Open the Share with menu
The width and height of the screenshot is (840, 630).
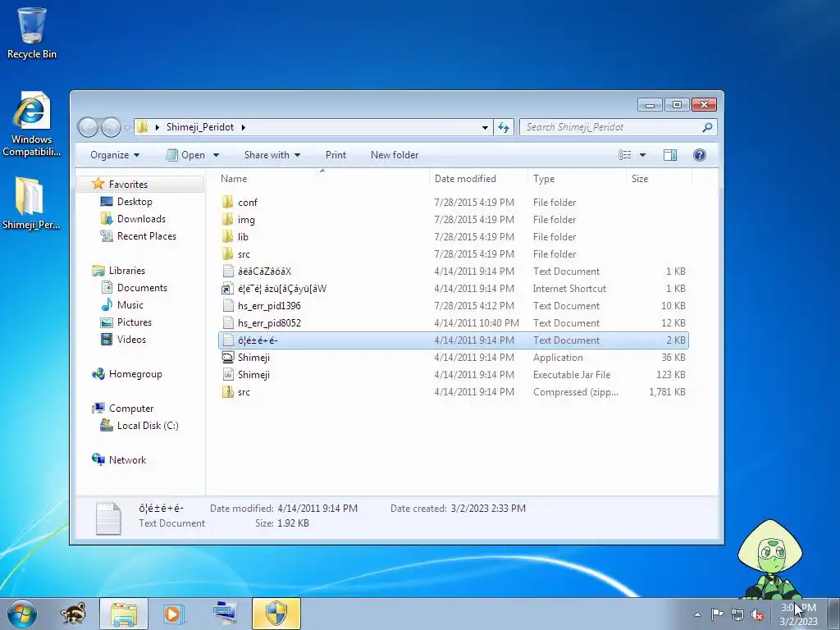(272, 155)
